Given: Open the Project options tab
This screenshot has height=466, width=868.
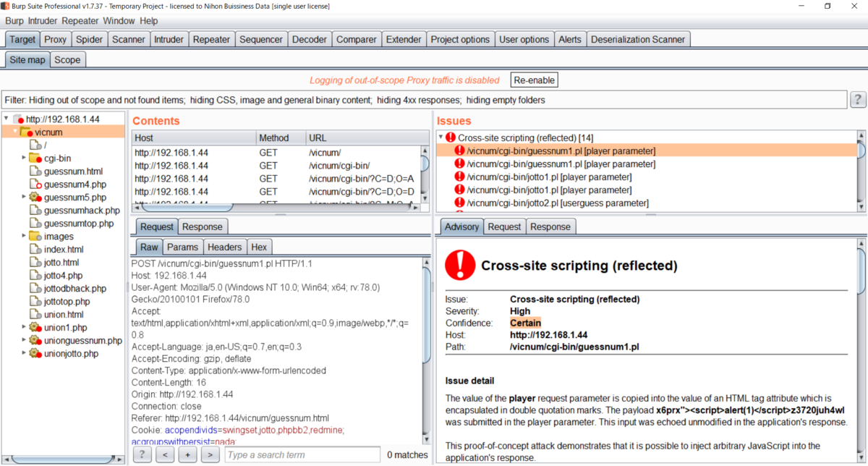Looking at the screenshot, I should (x=460, y=40).
